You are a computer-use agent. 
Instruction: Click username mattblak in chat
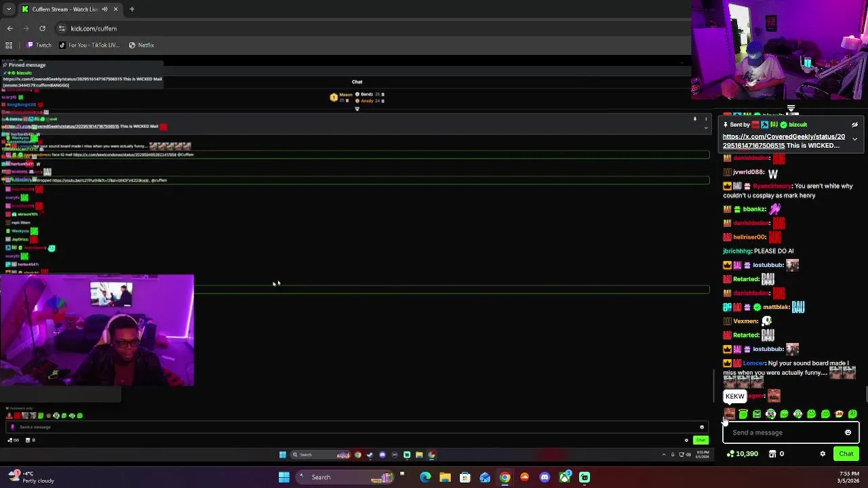coord(777,307)
